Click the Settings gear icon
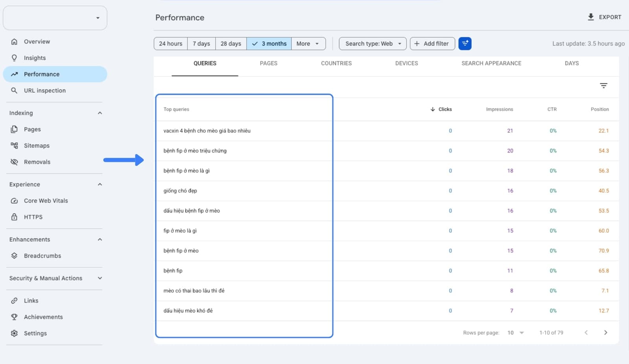The height and width of the screenshot is (364, 629). pos(14,333)
